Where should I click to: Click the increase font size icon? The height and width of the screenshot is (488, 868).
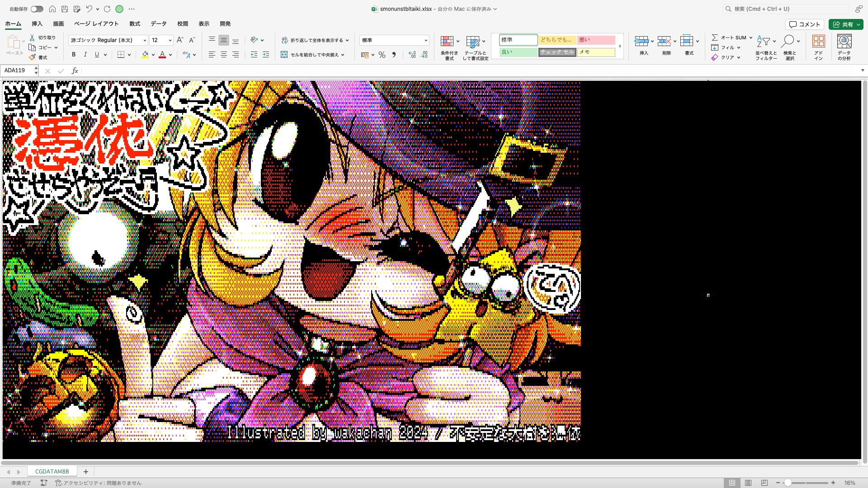click(180, 40)
